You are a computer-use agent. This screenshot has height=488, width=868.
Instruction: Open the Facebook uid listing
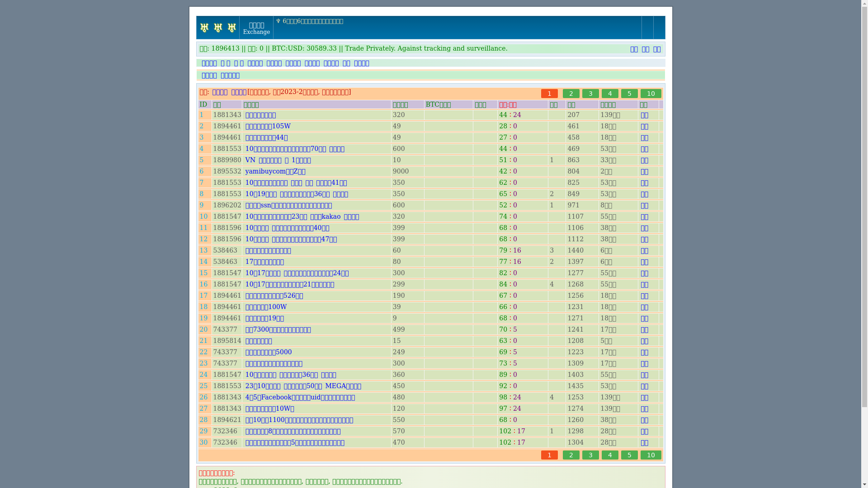click(300, 397)
